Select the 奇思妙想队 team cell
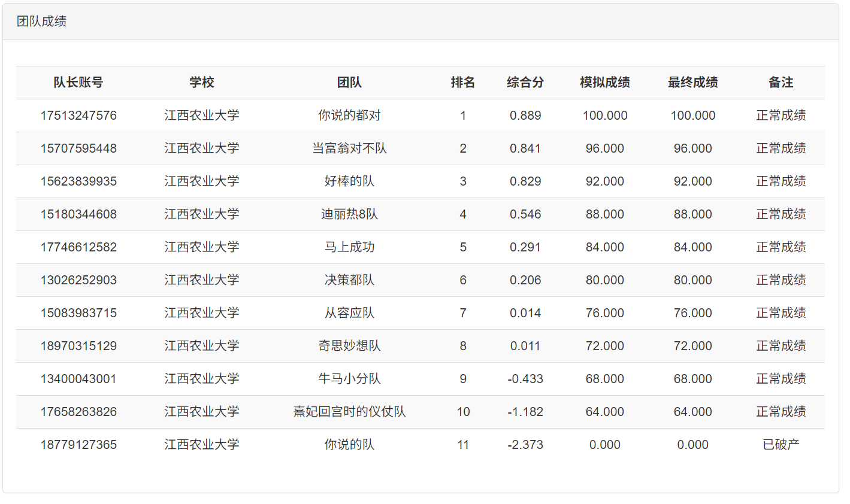The height and width of the screenshot is (504, 850). [349, 346]
